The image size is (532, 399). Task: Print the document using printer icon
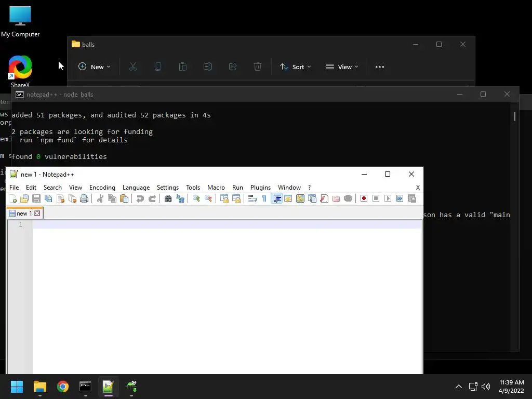(84, 199)
